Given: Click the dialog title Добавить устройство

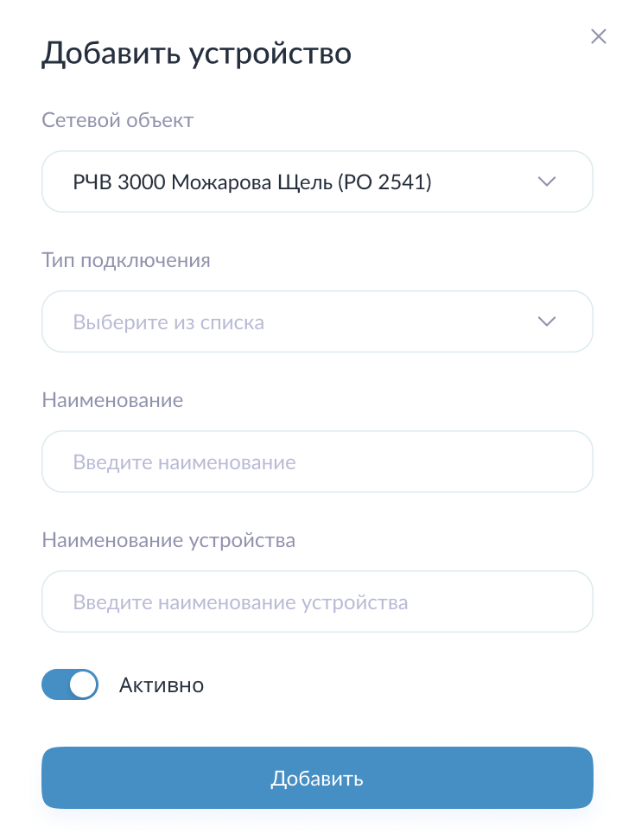Looking at the screenshot, I should (196, 53).
